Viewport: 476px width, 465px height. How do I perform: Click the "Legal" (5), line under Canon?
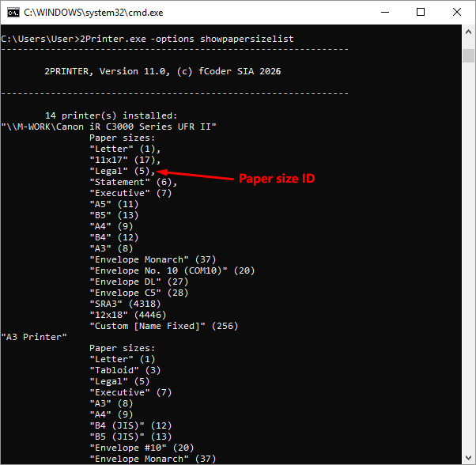(x=123, y=171)
